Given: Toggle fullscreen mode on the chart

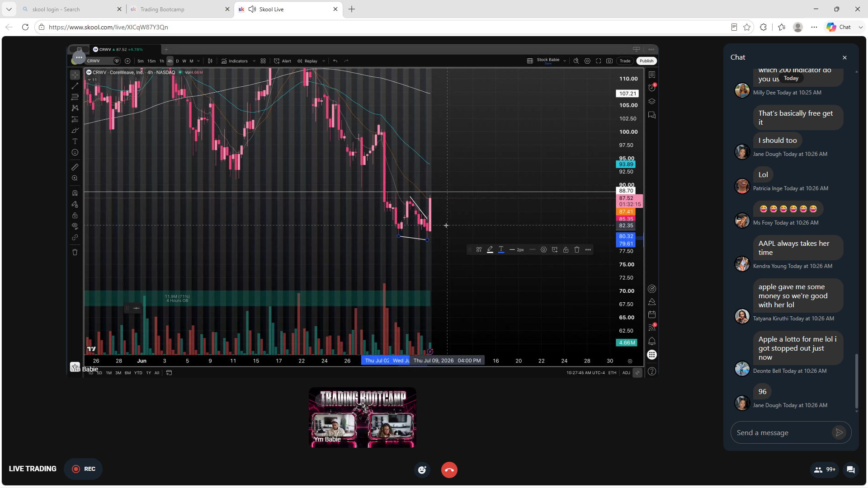Looking at the screenshot, I should pos(599,61).
